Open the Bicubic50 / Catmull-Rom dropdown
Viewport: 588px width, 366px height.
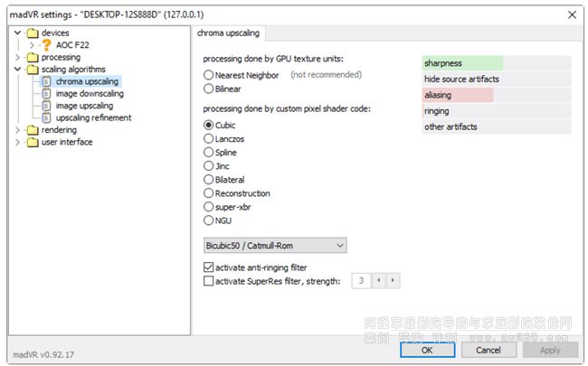pyautogui.click(x=275, y=245)
